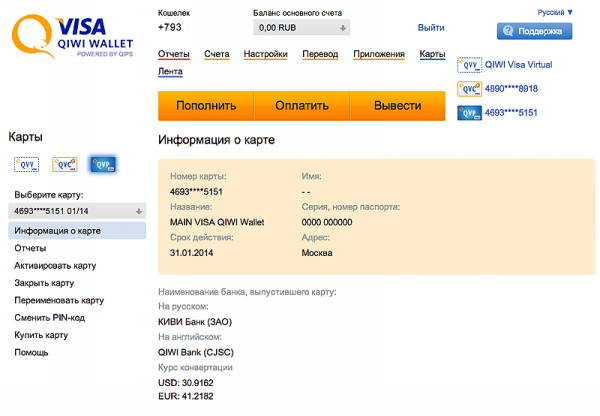The image size is (600, 416).
Task: Click the USD: 30.9162 rate
Action: click(x=186, y=383)
